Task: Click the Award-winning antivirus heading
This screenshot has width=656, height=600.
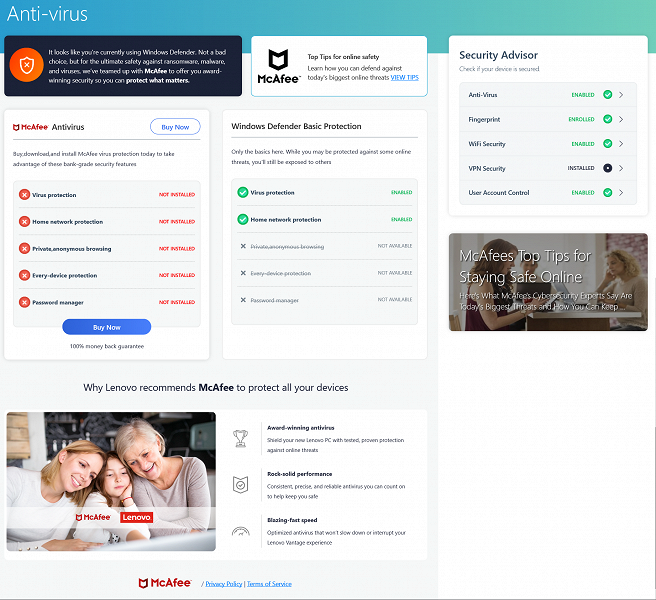Action: tap(300, 428)
